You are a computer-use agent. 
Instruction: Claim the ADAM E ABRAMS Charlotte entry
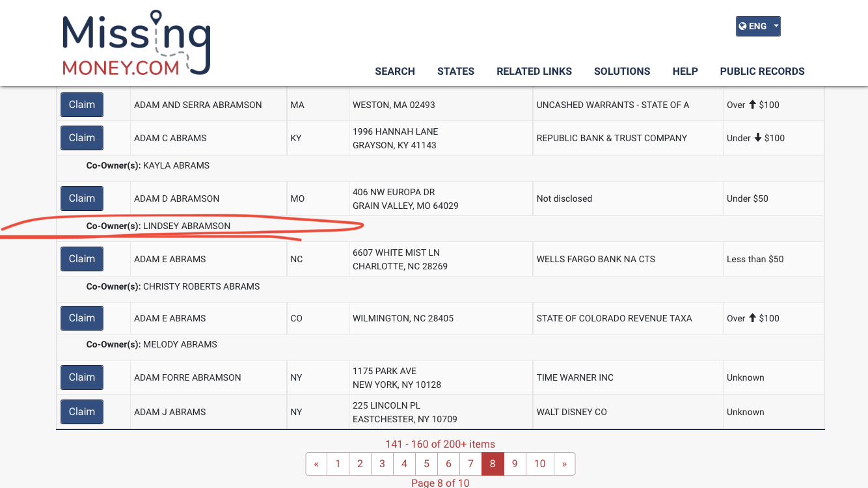(82, 259)
